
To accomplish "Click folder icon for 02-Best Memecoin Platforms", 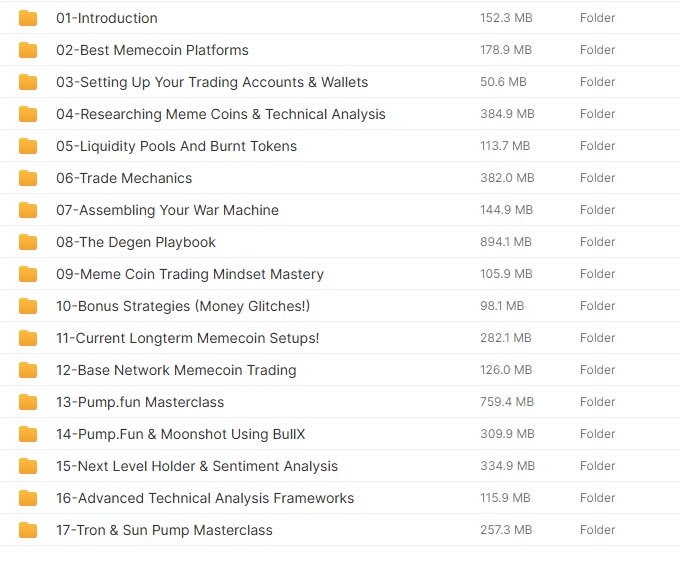I will [x=28, y=50].
